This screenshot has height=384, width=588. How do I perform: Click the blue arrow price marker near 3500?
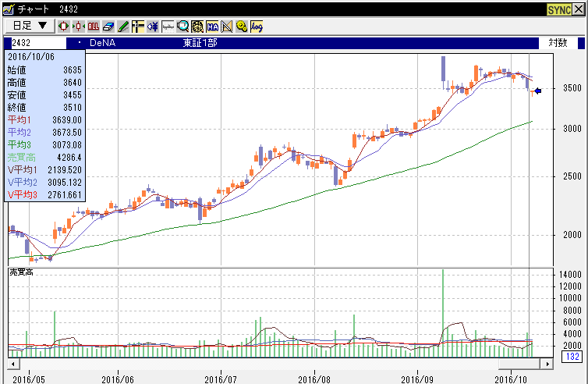(537, 91)
